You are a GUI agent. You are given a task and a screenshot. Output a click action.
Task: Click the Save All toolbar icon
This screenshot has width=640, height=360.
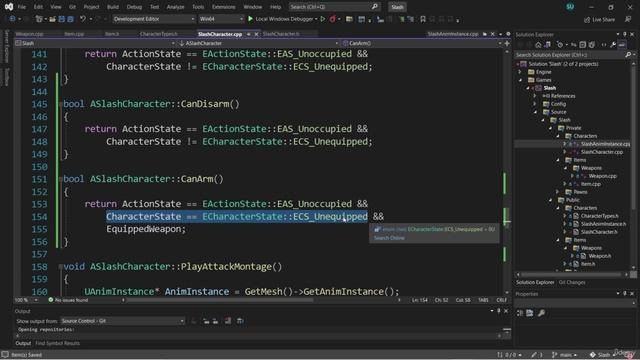coord(71,19)
